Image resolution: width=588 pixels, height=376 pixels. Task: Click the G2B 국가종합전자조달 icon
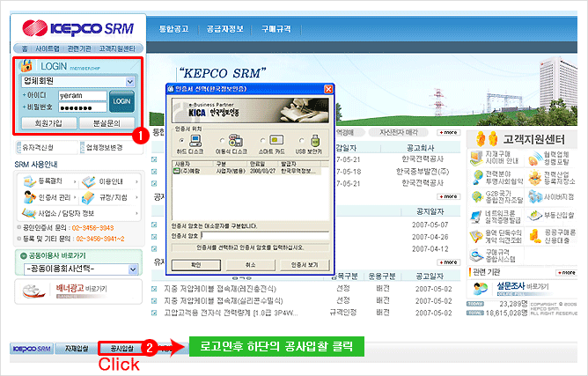click(477, 196)
